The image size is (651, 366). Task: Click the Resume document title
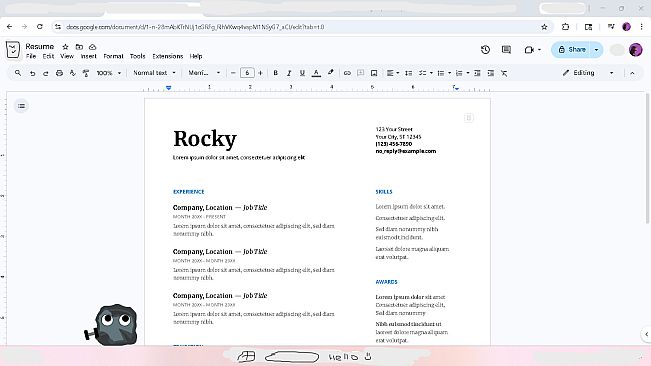40,46
